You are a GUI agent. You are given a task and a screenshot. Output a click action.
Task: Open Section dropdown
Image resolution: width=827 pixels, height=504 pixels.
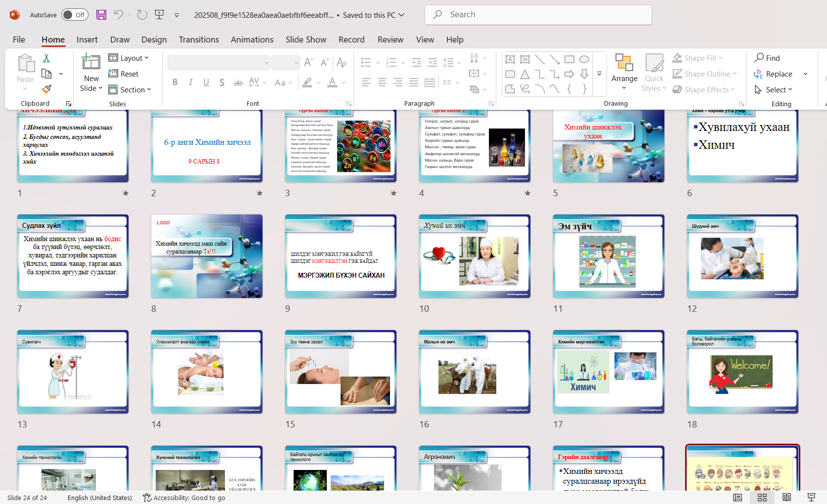coord(130,89)
